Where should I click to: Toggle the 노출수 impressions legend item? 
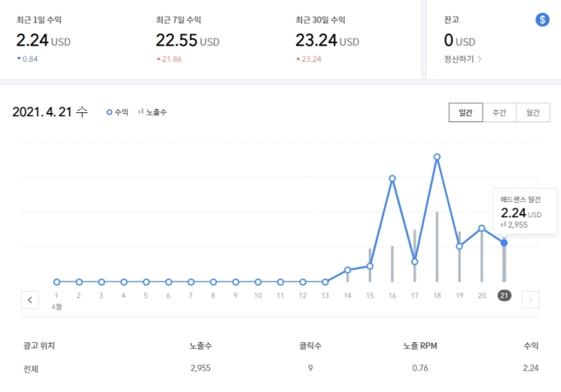(x=152, y=112)
